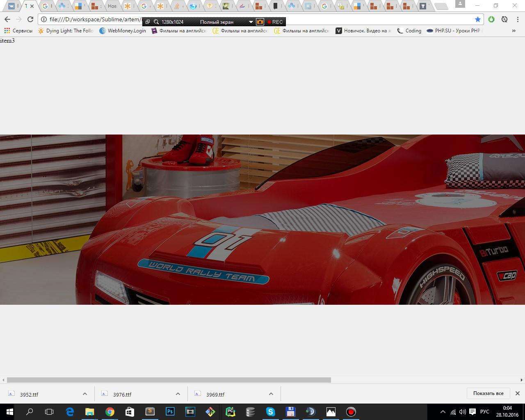Viewport: 525px width, 420px height.
Task: Reload the page with the refresh icon
Action: 30,19
